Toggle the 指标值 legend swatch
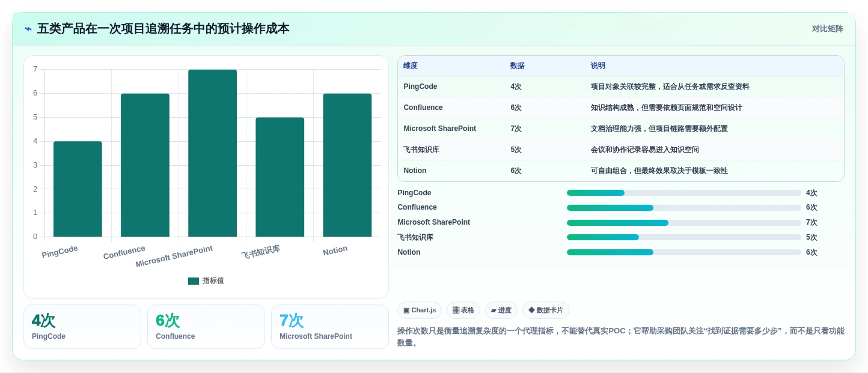Screen dimensions: 868x373 (194, 281)
